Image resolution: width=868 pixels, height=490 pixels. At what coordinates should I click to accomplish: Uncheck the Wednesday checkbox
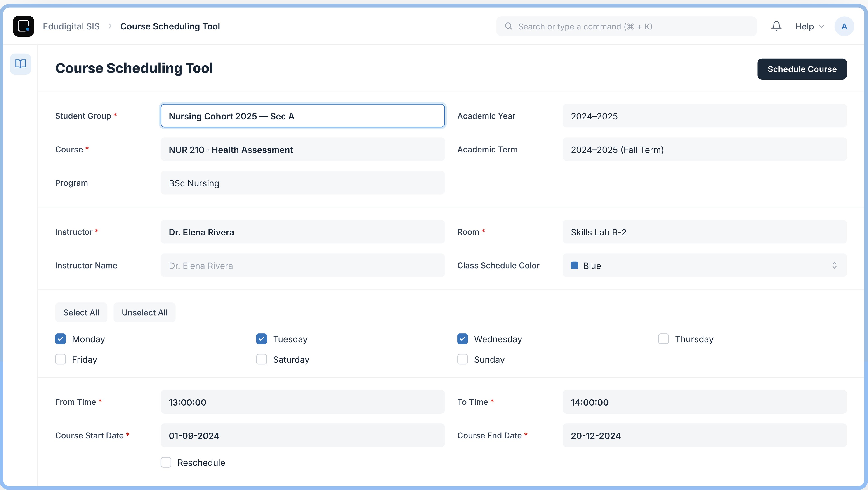pos(463,339)
